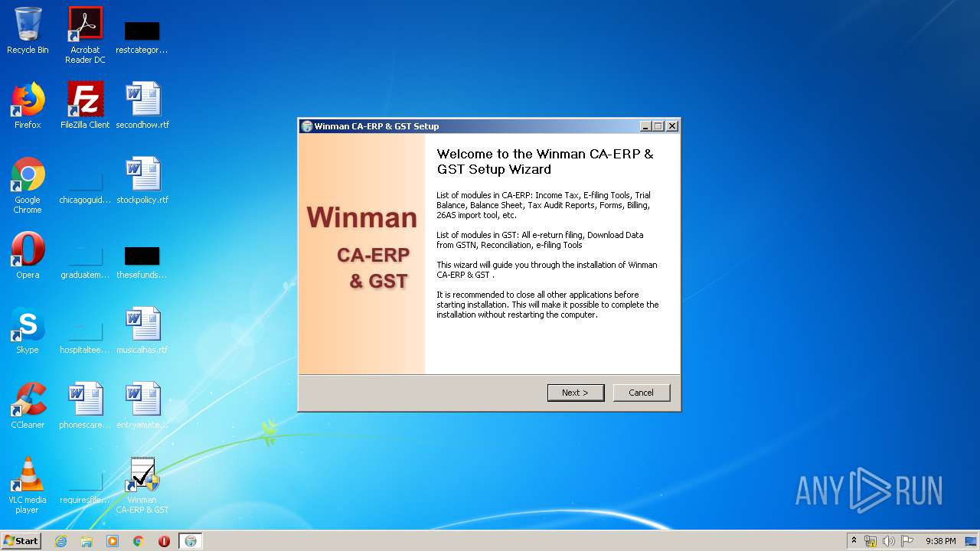Open Windows Media Player from the taskbar

click(x=113, y=541)
